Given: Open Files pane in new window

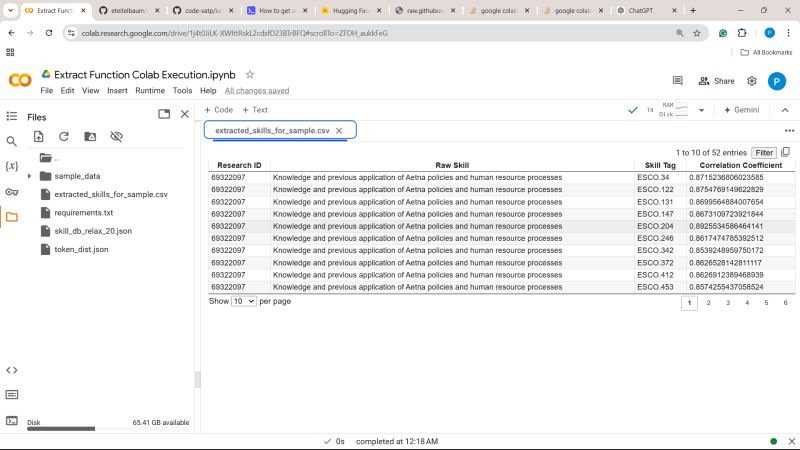Looking at the screenshot, I should 164,114.
